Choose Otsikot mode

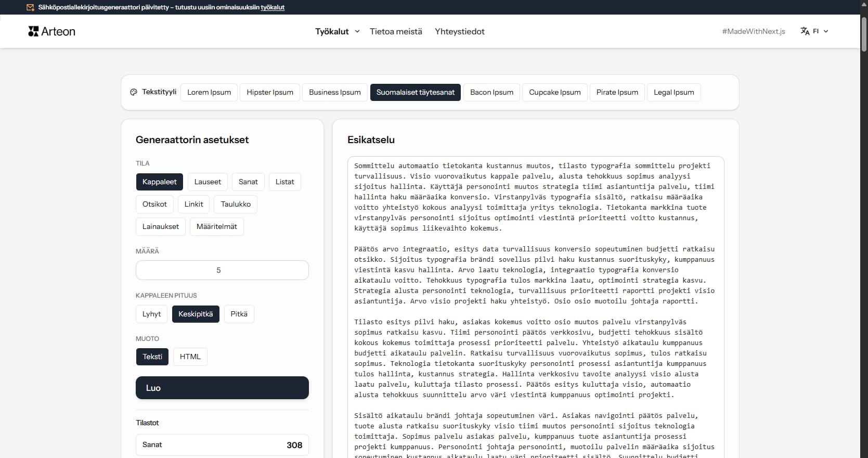[154, 204]
